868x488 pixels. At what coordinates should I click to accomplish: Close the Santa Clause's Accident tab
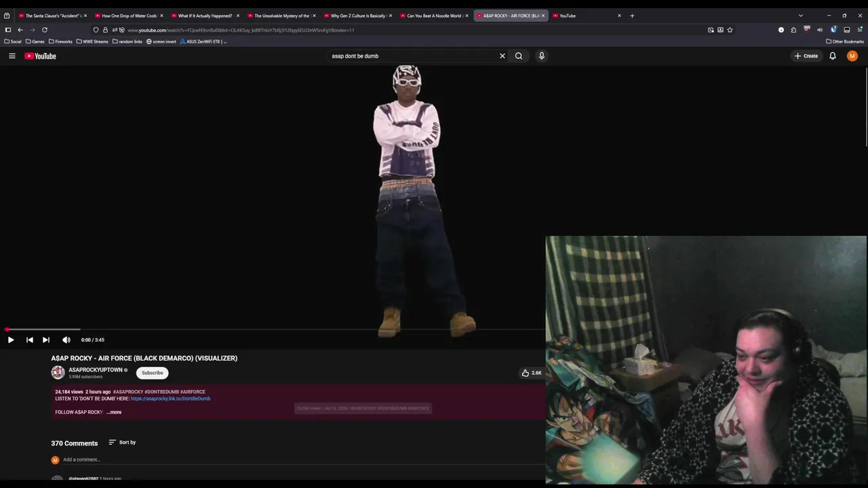click(x=85, y=16)
